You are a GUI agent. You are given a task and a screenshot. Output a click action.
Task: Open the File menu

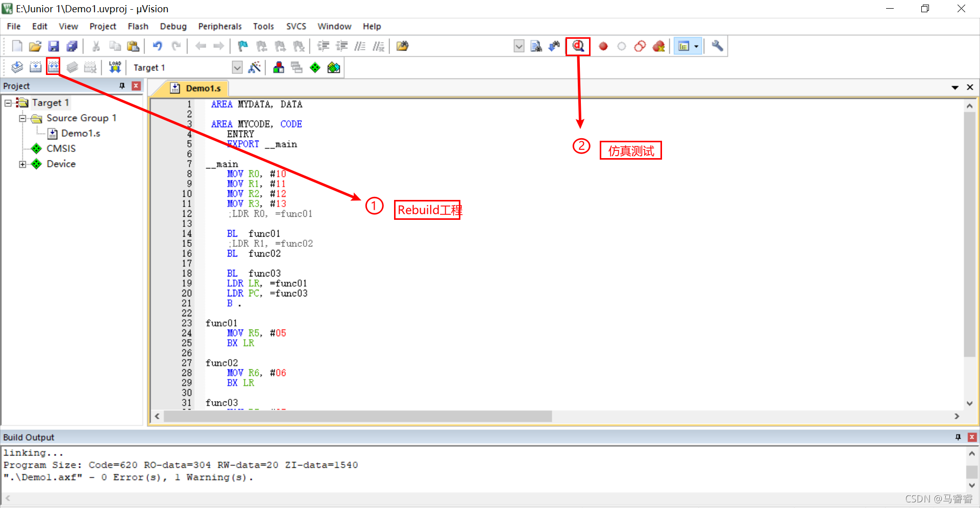point(14,27)
